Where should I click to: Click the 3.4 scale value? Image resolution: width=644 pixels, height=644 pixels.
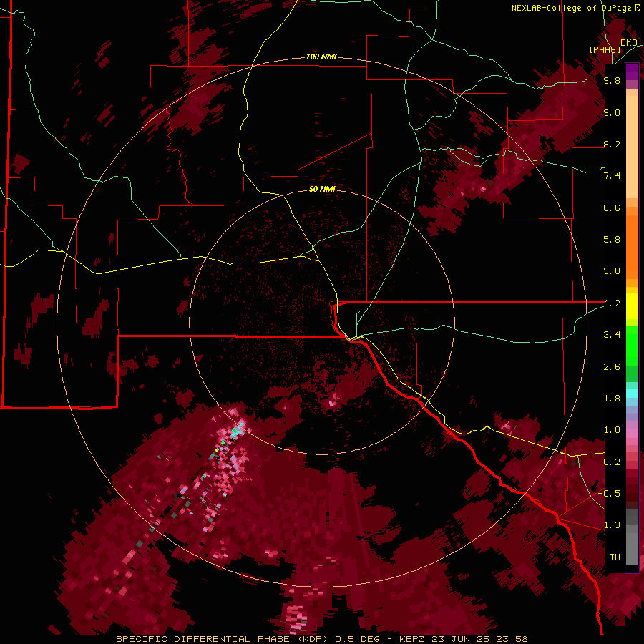(x=612, y=335)
